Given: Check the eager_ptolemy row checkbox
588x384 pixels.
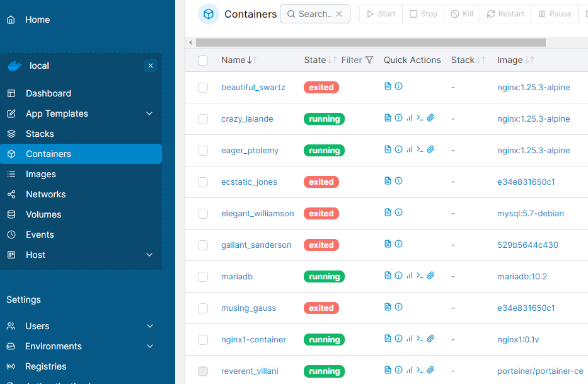Looking at the screenshot, I should point(203,151).
